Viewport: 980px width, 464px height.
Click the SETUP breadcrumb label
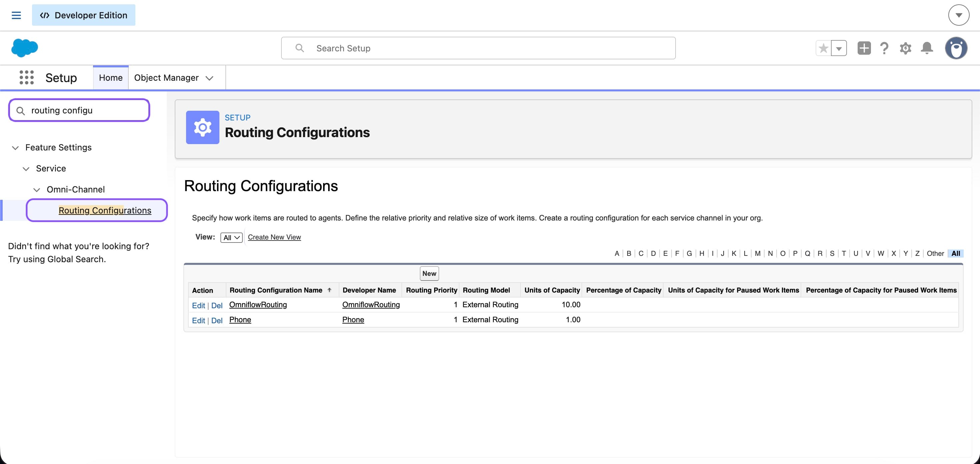point(237,118)
